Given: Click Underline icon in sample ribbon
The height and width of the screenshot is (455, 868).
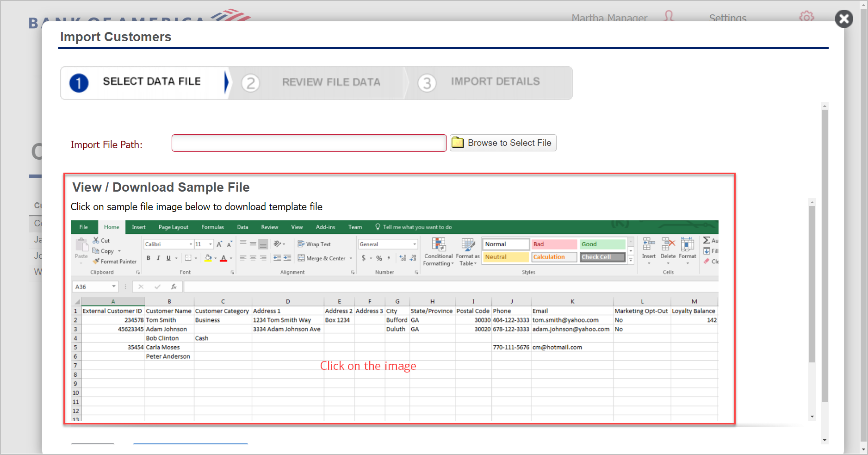Looking at the screenshot, I should tap(168, 258).
